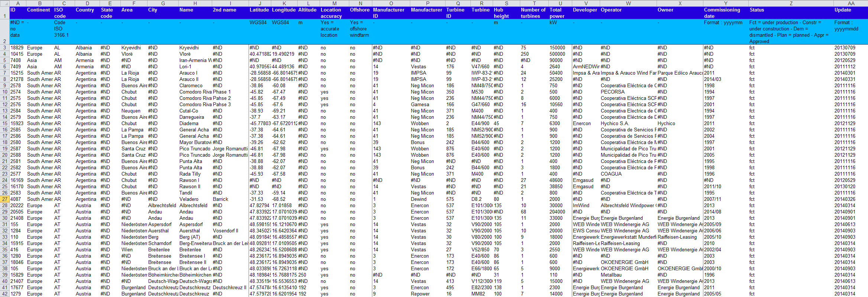Select the city cell 'Breitenlee'
The height and width of the screenshot is (297, 868).
click(163, 249)
